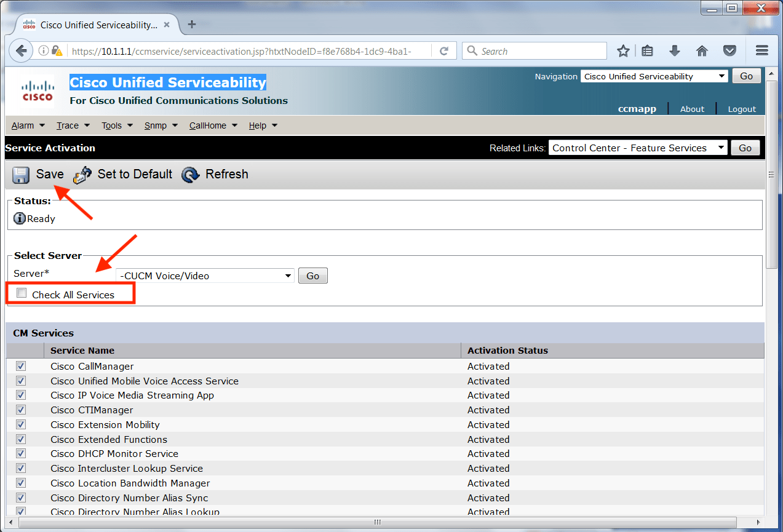
Task: Open the Tools menu
Action: tap(117, 125)
